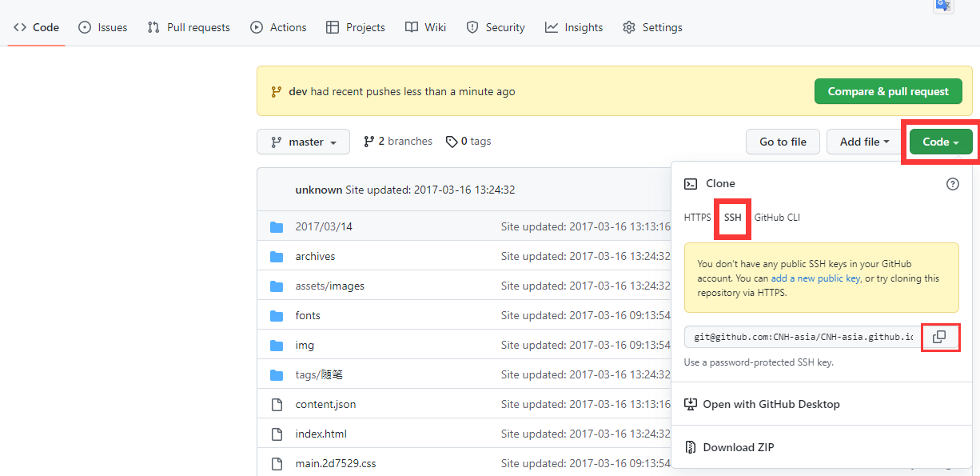Open the content.json file

(325, 404)
